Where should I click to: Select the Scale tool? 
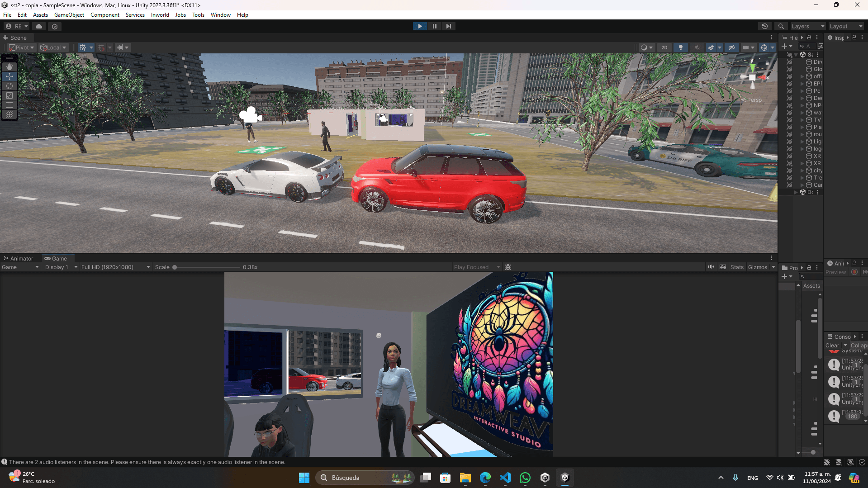click(9, 95)
